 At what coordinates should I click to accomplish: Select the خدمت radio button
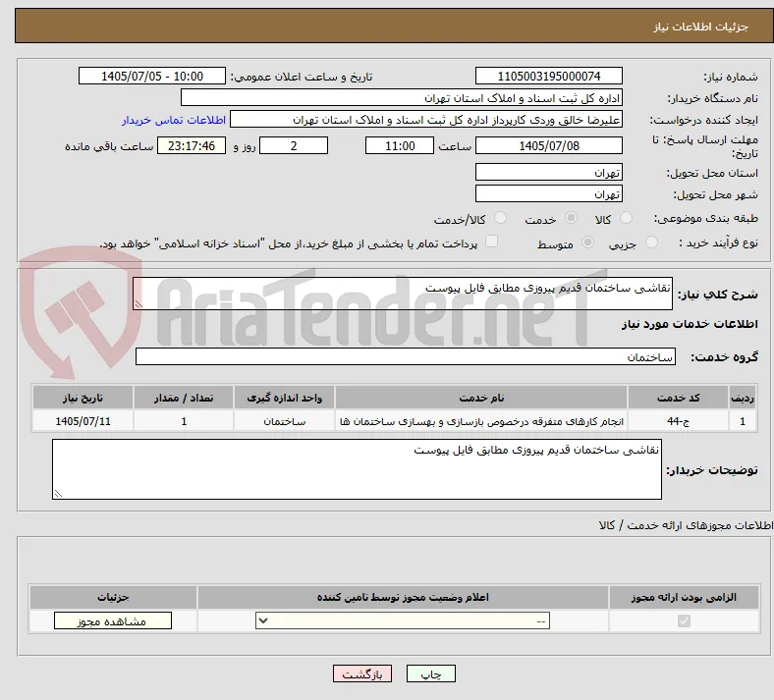point(571,218)
